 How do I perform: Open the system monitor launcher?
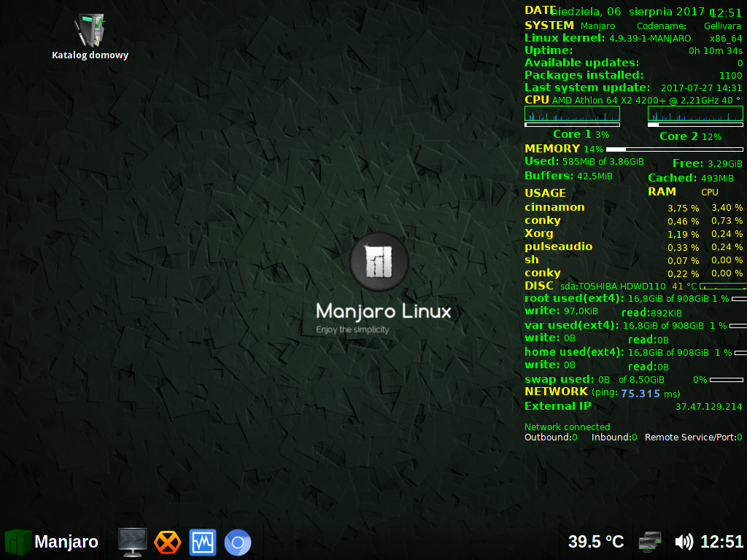tap(203, 542)
